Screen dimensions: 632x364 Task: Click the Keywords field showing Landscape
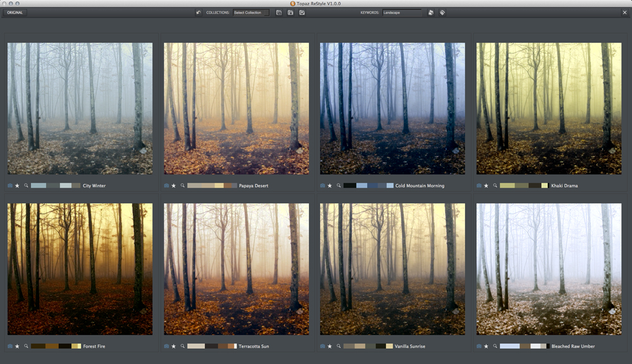click(x=401, y=13)
